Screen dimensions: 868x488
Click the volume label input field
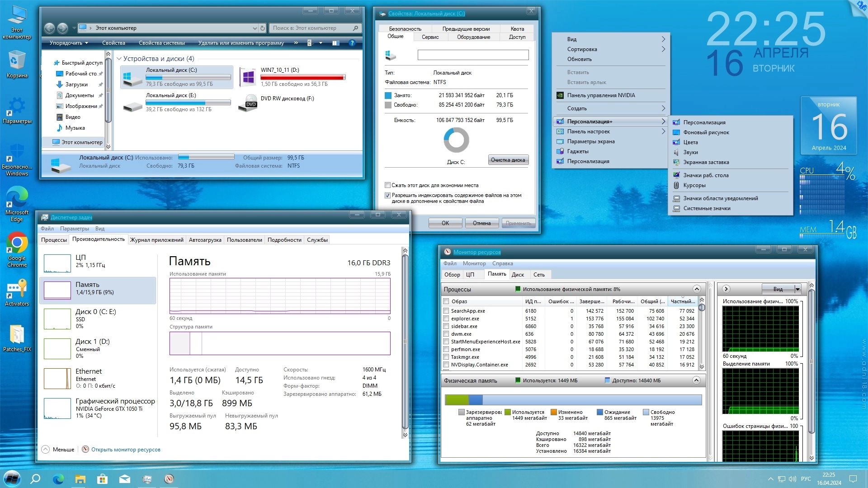[473, 55]
